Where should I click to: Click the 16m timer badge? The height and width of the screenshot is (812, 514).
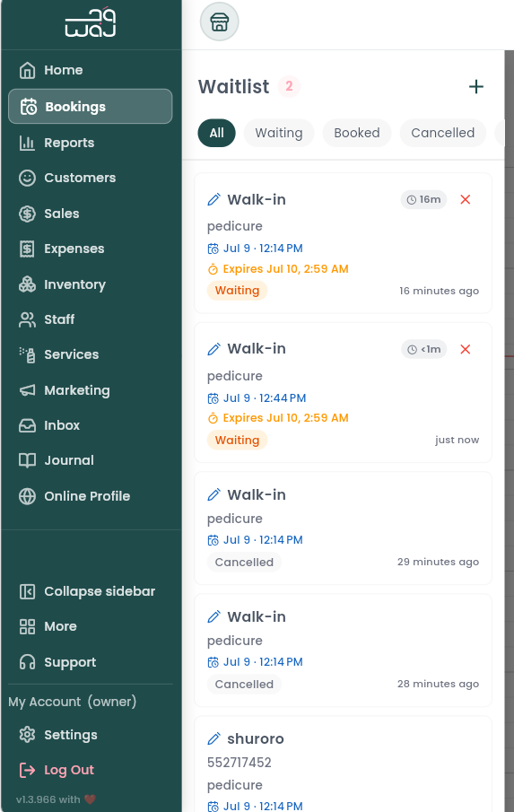point(423,199)
